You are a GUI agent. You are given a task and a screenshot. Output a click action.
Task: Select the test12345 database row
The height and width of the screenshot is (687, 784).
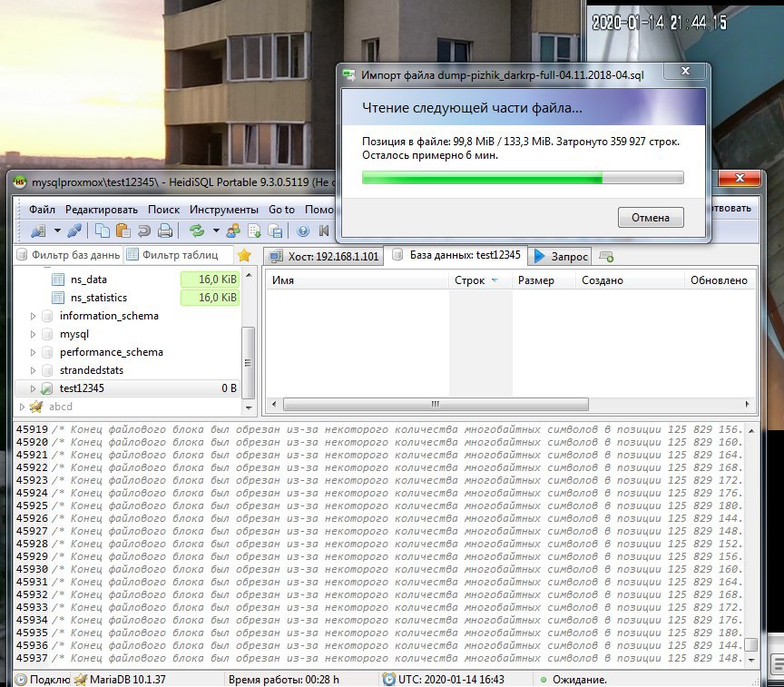pyautogui.click(x=128, y=388)
